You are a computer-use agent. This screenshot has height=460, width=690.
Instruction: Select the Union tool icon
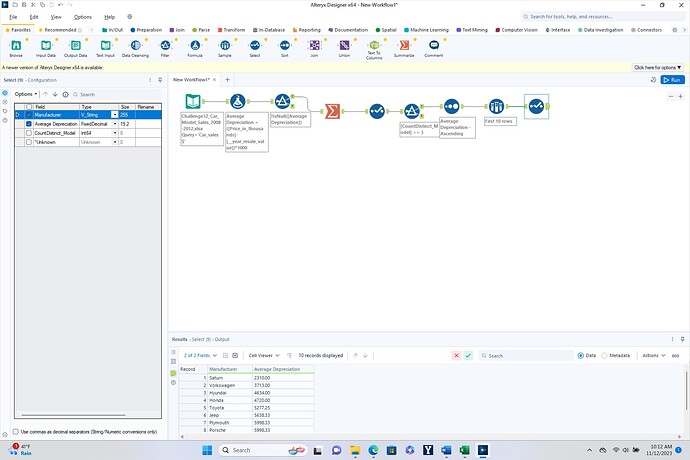point(344,45)
